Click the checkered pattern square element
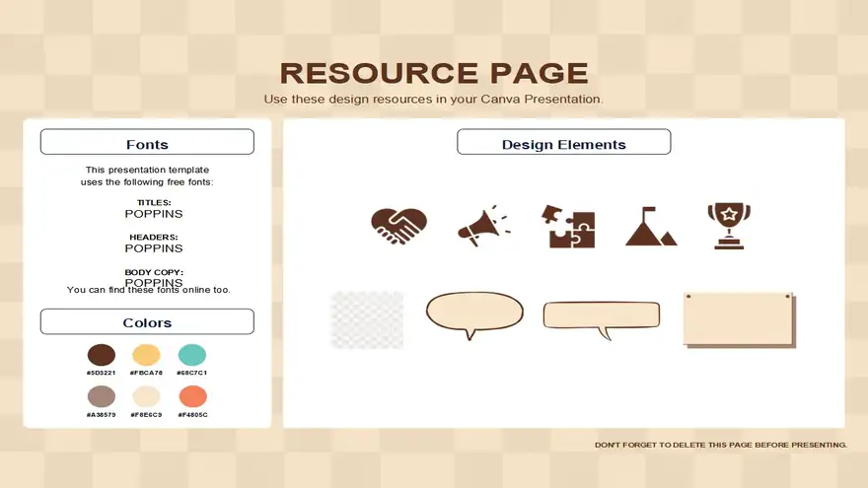 tap(367, 319)
